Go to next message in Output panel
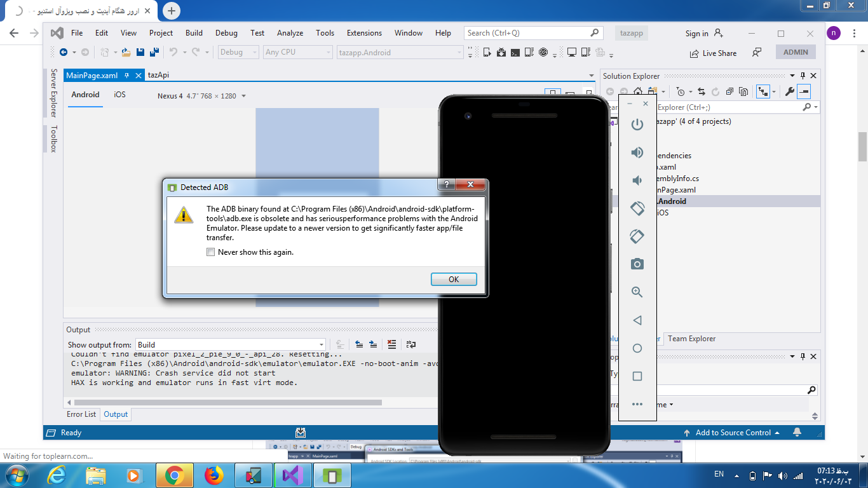 (373, 344)
